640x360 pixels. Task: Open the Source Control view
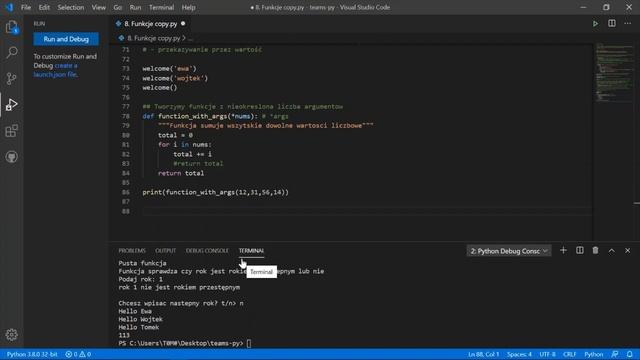[x=11, y=78]
